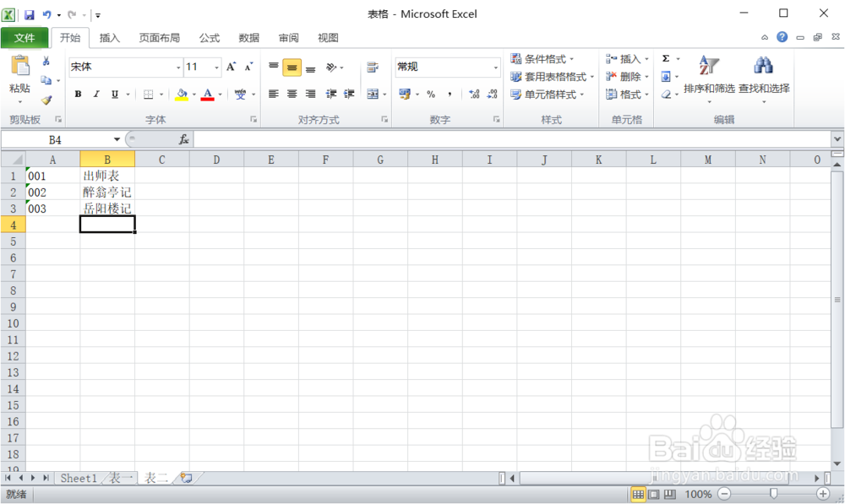The height and width of the screenshot is (504, 845).
Task: Select the 表一 sheet tab
Action: point(121,478)
